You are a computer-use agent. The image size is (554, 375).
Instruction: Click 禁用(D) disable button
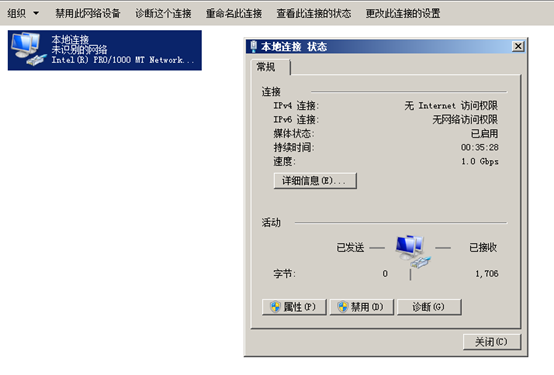pos(361,307)
